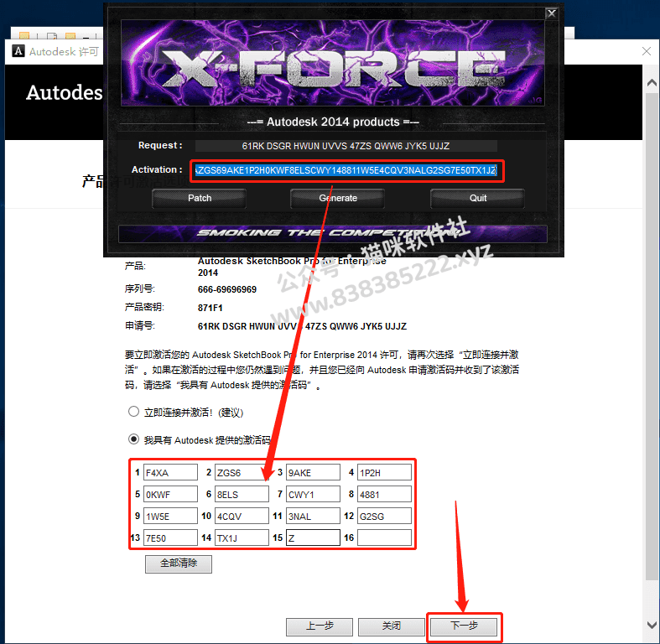
Task: Select the 立即连接并激活 radio option
Action: [x=133, y=411]
